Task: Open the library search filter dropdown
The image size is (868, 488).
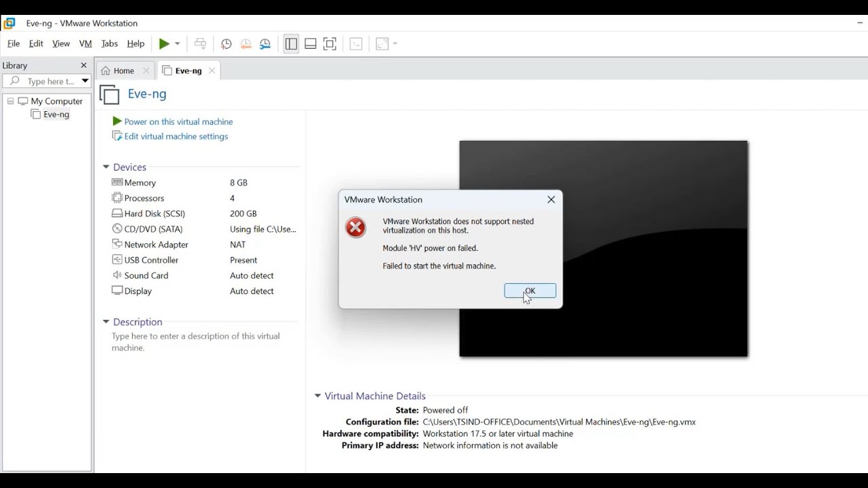Action: click(85, 81)
